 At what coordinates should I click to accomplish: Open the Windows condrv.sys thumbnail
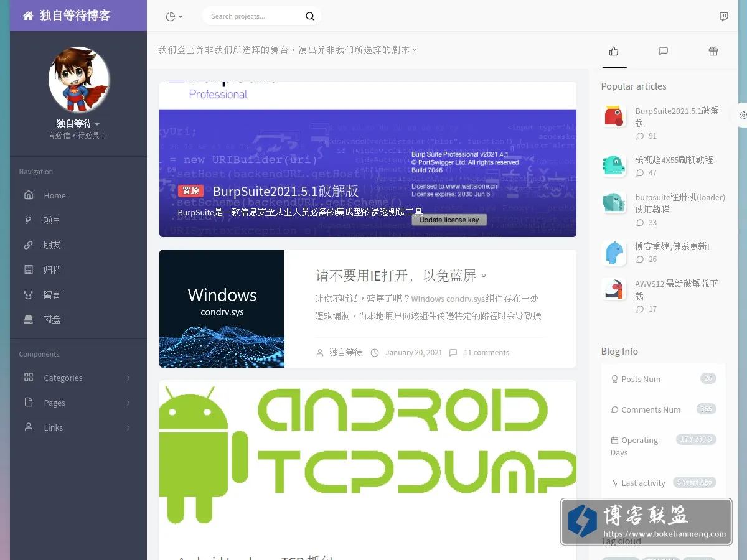coord(222,309)
